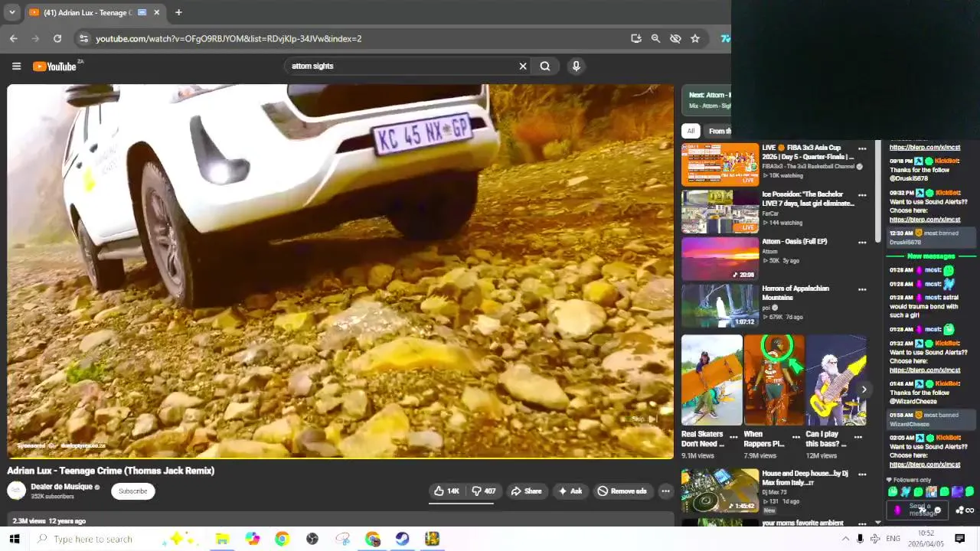
Task: Go to the YouTube home logo
Action: click(56, 67)
